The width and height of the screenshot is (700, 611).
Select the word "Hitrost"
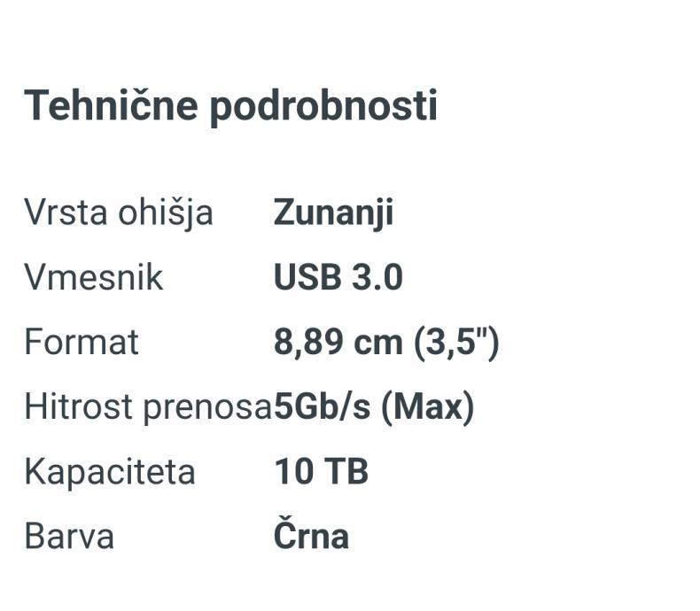[x=76, y=406]
